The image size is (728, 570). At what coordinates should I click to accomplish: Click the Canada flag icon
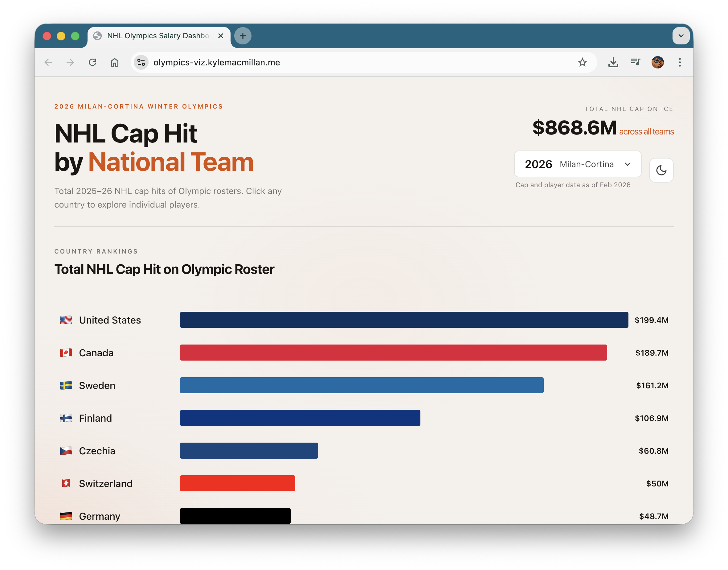point(66,353)
